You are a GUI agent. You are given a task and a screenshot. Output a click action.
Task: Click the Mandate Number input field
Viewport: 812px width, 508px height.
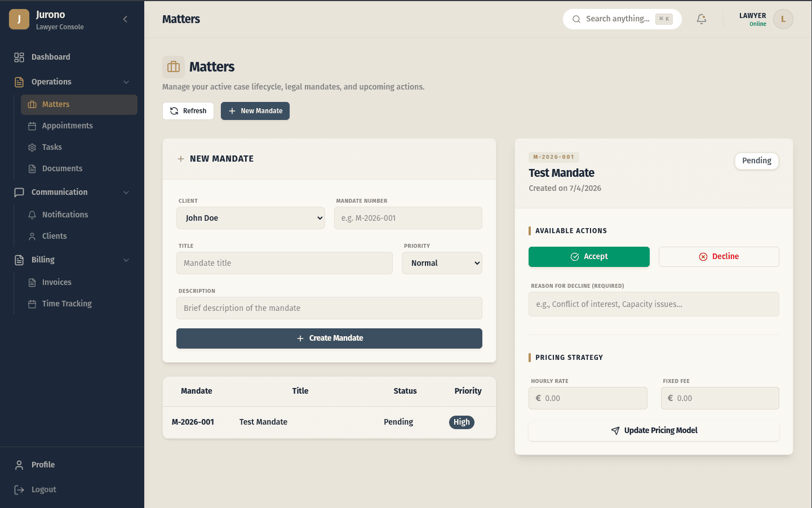[x=408, y=218]
